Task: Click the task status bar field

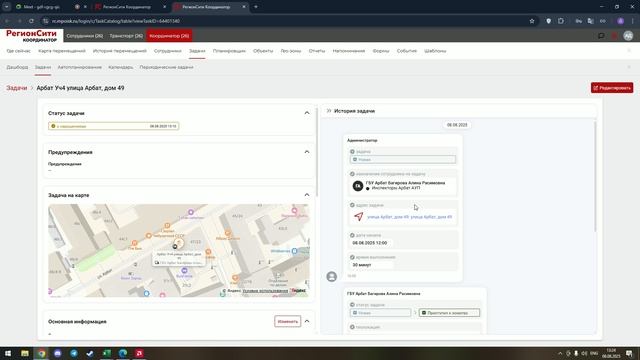Action: coord(113,126)
